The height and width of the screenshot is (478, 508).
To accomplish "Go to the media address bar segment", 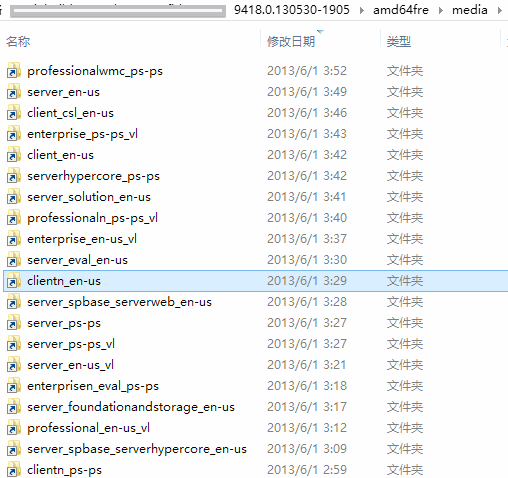I will pyautogui.click(x=470, y=10).
